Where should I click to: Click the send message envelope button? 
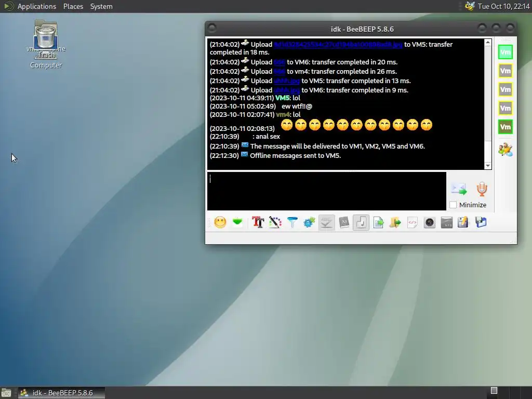point(459,189)
